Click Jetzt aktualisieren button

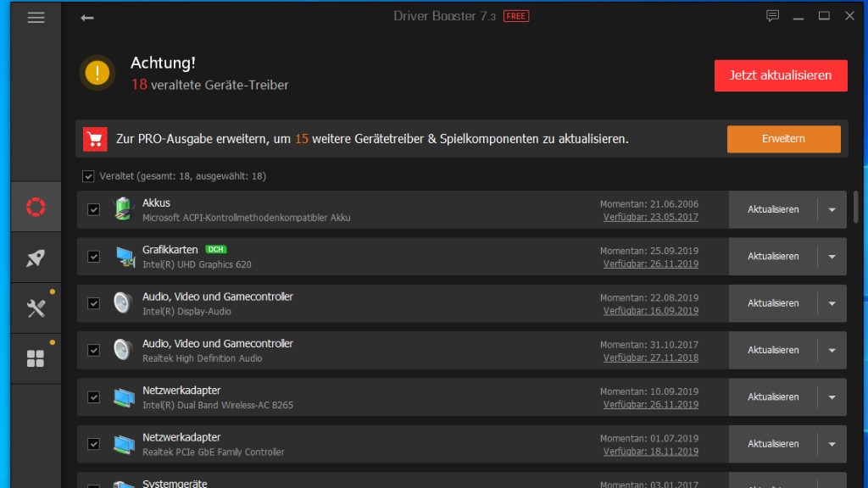click(781, 75)
